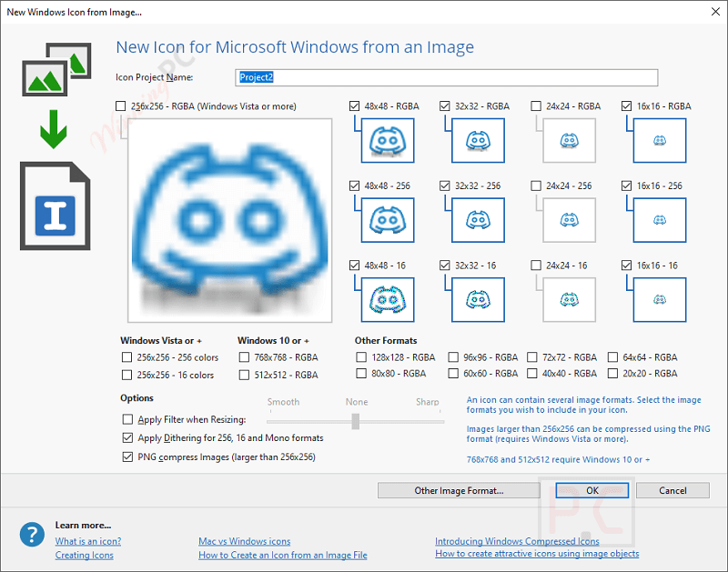Viewport: 728px width, 572px height.
Task: Select the 24x24 256-color preview thumbnail
Action: [570, 220]
